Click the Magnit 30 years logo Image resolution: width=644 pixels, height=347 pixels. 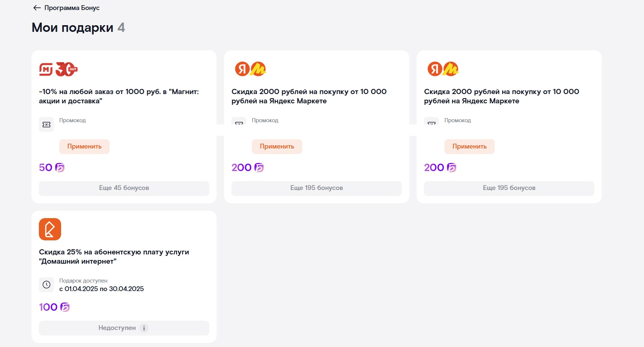click(x=59, y=69)
